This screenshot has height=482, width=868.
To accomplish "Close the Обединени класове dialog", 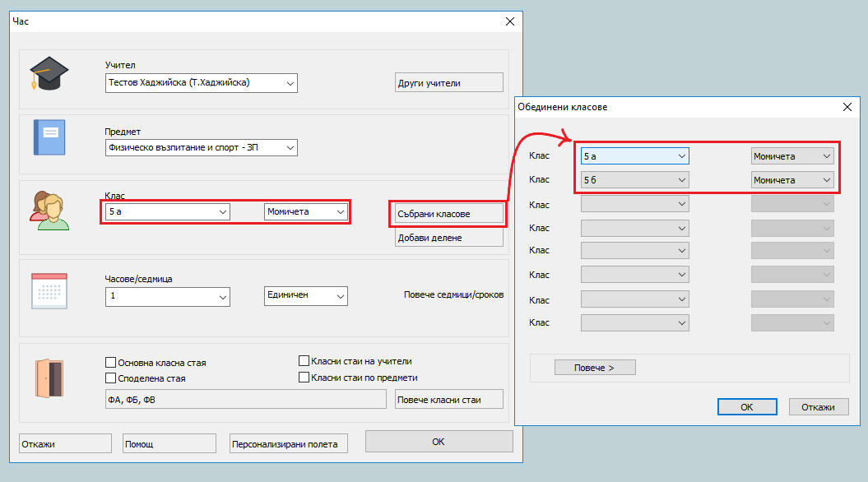I will point(847,107).
